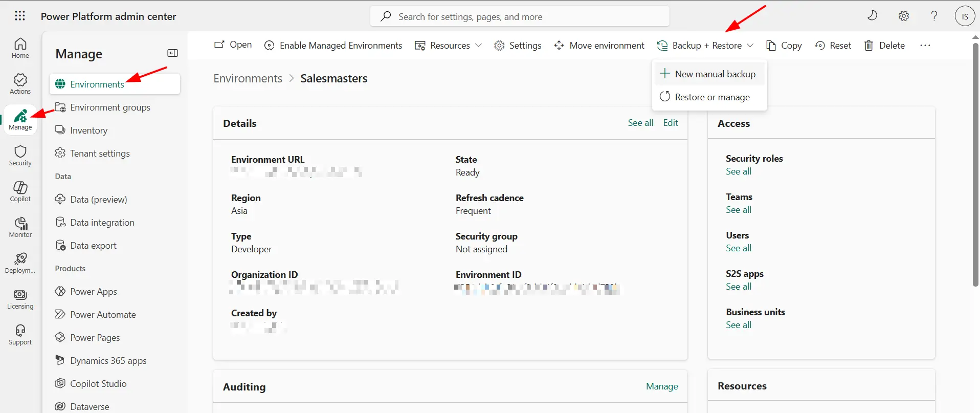Click Enable Managed Environments
Screen dimensions: 980x413
333,45
